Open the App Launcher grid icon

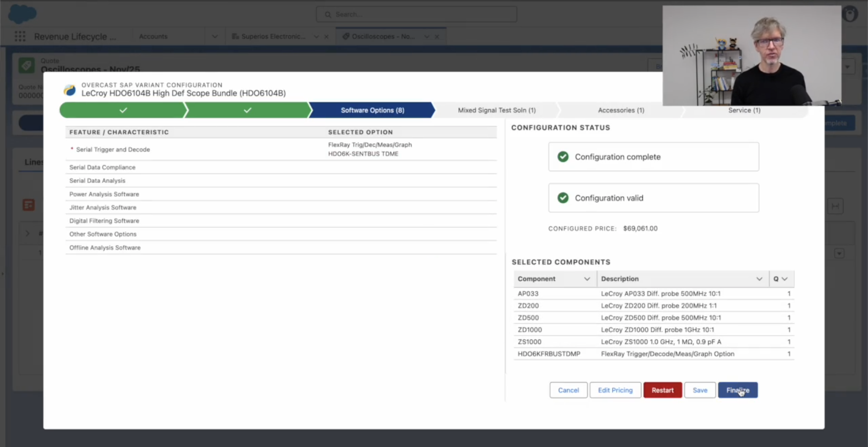coord(20,36)
